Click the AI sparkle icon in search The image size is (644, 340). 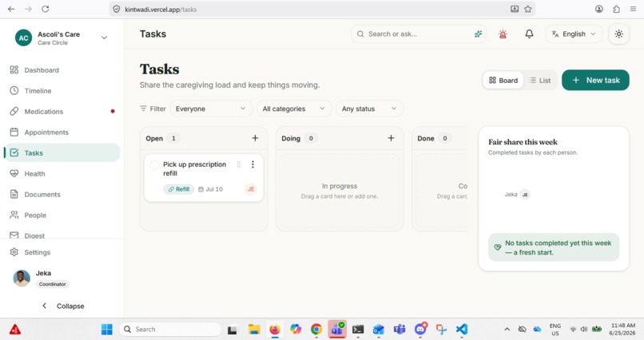[x=478, y=34]
